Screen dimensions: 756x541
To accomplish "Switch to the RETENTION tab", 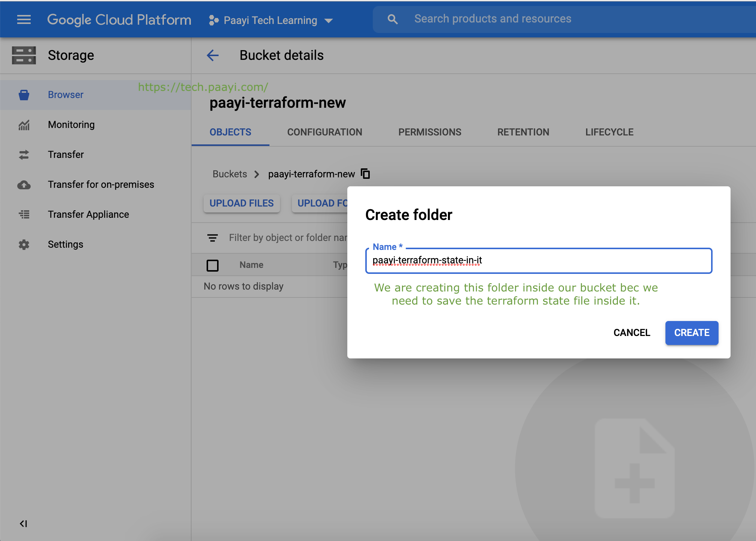I will (x=523, y=132).
